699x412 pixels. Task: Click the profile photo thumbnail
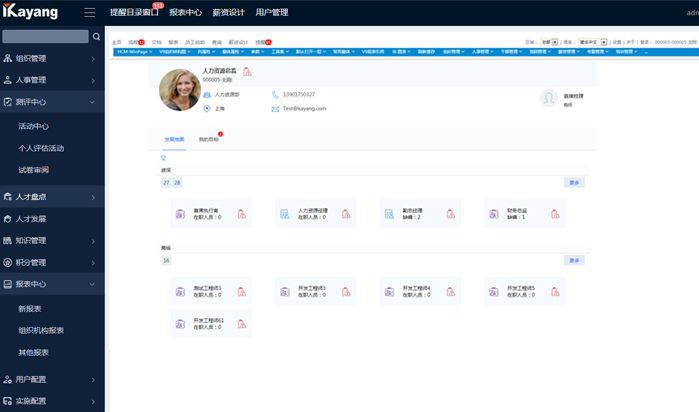point(180,90)
